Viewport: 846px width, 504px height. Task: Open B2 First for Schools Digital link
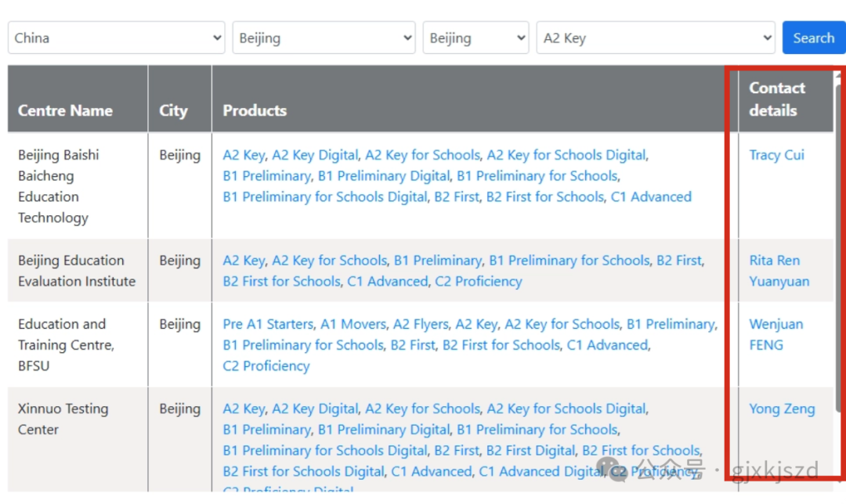(303, 472)
